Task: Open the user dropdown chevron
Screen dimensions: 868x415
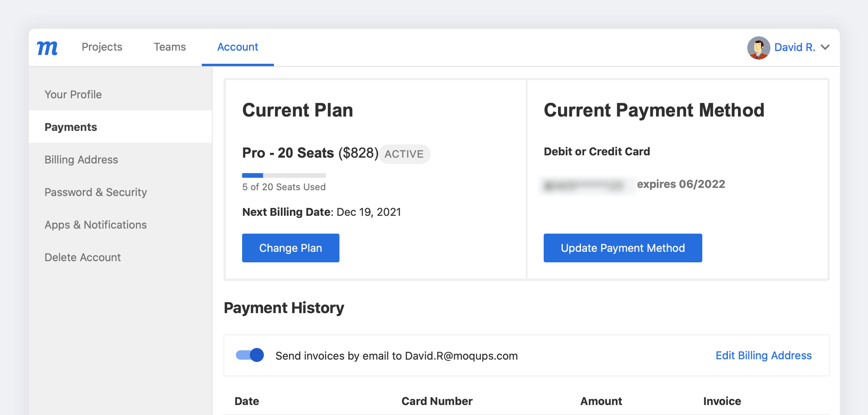Action: [x=825, y=47]
